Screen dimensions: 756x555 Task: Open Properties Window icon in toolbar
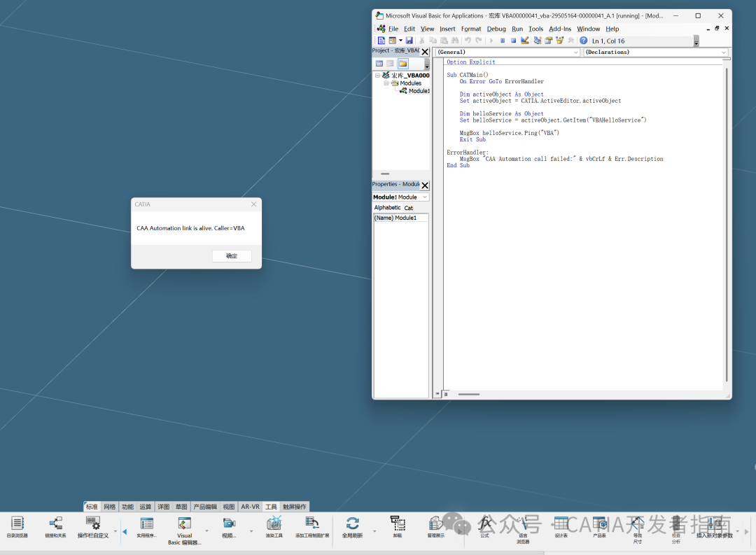click(x=549, y=41)
